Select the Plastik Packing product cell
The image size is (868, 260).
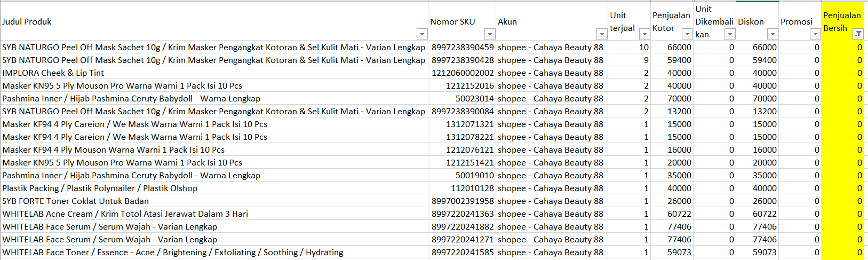(x=214, y=188)
